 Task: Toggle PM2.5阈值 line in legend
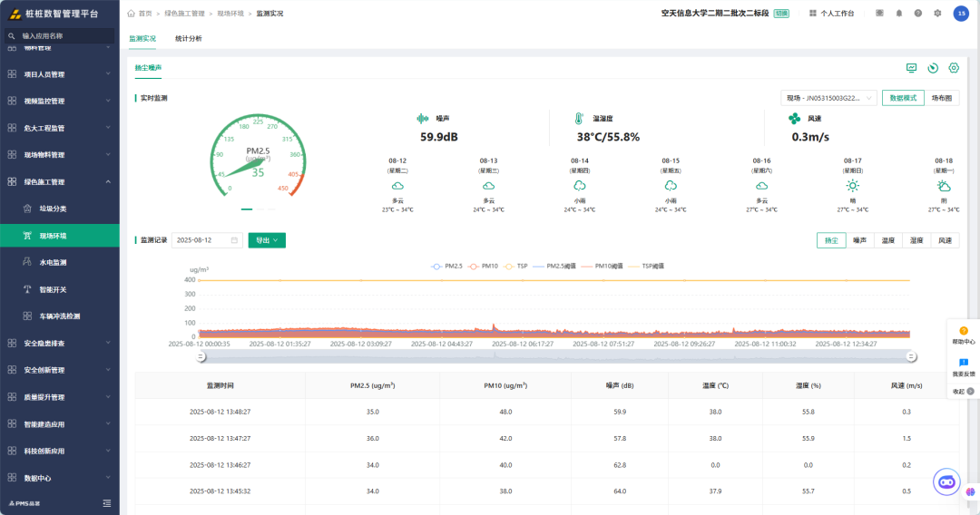pos(554,266)
